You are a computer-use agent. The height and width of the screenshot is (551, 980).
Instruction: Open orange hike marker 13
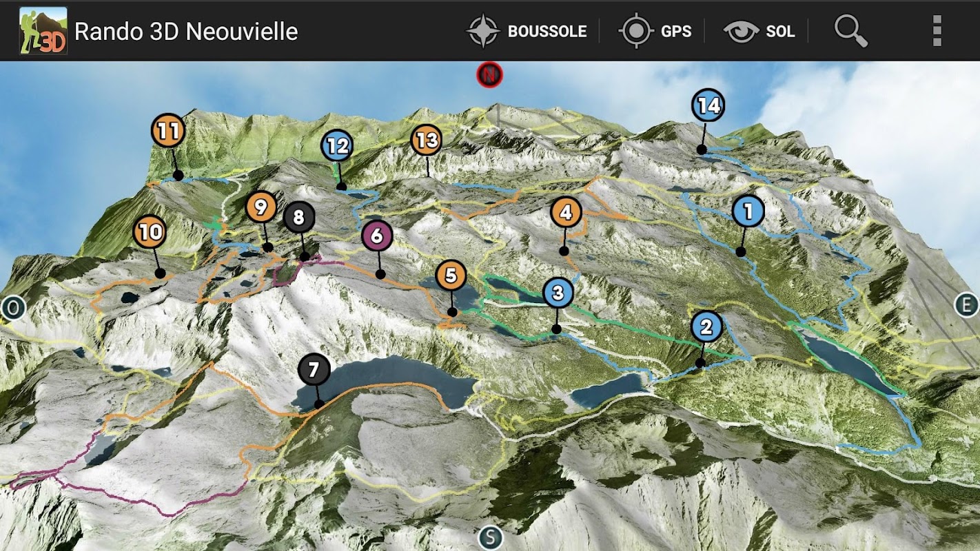[x=427, y=141]
